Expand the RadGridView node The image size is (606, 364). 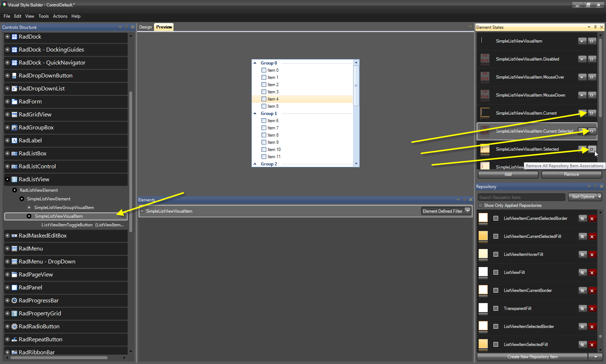pyautogui.click(x=7, y=115)
